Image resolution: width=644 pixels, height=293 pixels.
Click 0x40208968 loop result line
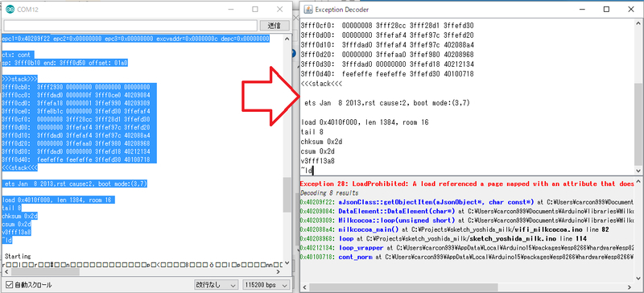click(444, 239)
